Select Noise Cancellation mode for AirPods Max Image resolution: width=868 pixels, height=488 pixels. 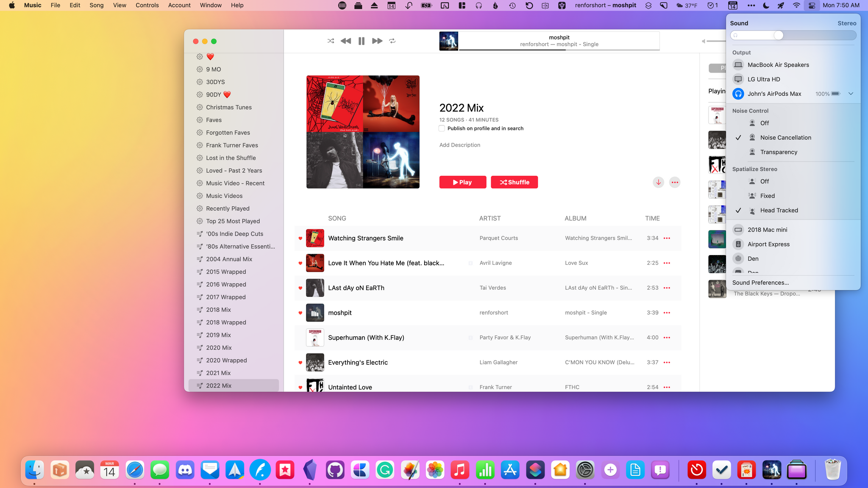[x=786, y=137]
